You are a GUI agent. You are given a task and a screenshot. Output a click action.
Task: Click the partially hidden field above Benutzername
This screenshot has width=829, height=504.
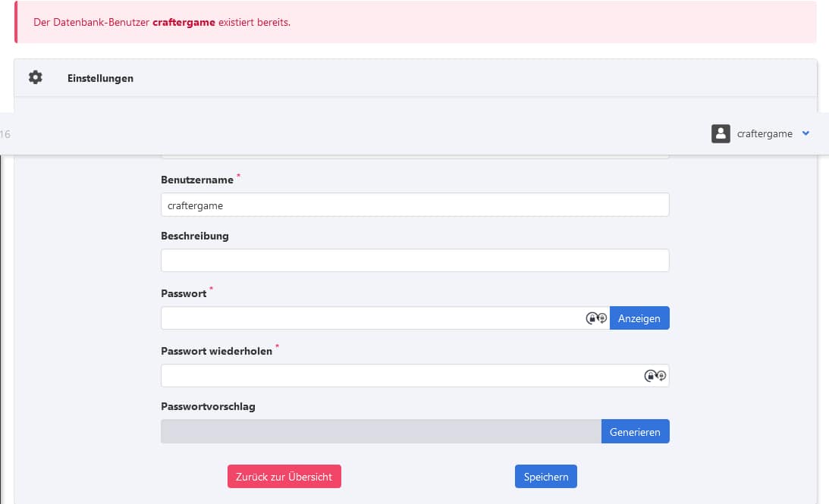414,156
